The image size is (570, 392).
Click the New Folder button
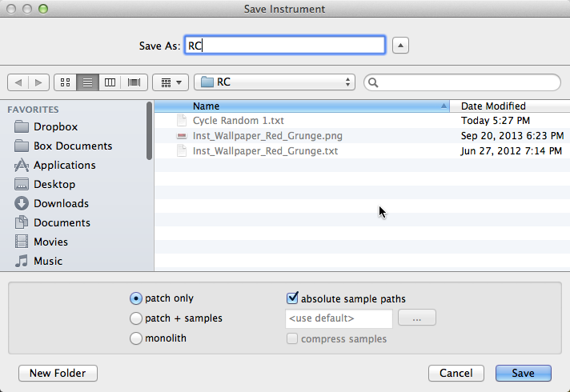58,373
